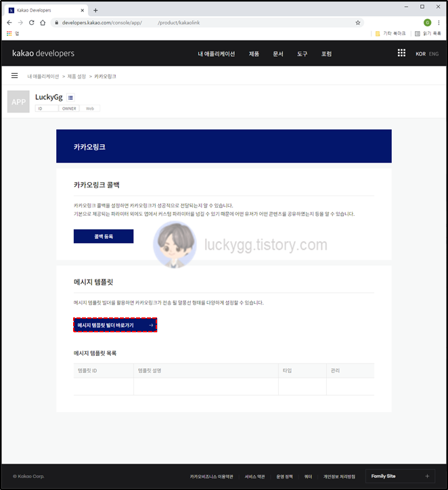This screenshot has height=490, width=448.
Task: Open the other bookmarks folder
Action: pyautogui.click(x=390, y=33)
